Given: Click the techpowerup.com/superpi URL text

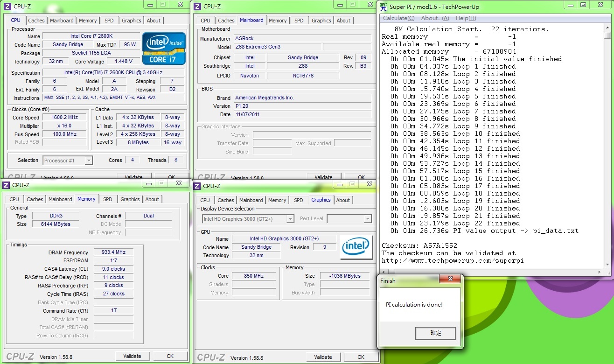Looking at the screenshot, I should [453, 260].
